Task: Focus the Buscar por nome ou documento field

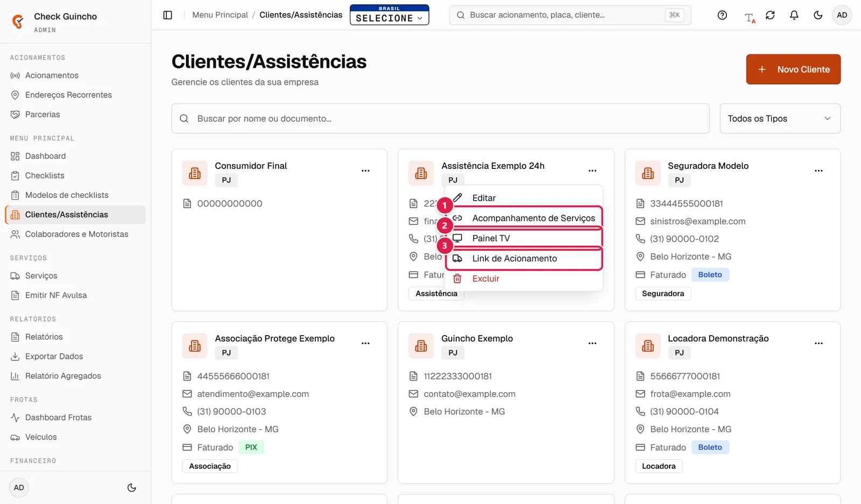Action: (440, 118)
